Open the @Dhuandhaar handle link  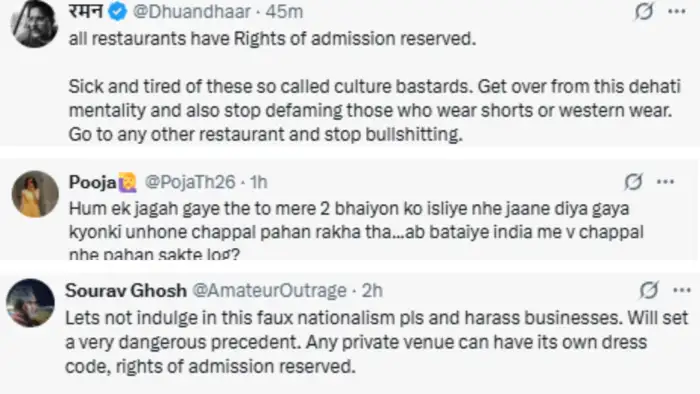[192, 12]
